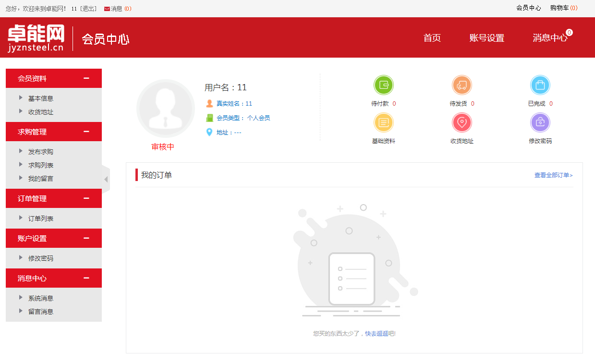The width and height of the screenshot is (595, 364).
Task: Click the 基础资料 (basic info) icon
Action: point(383,122)
